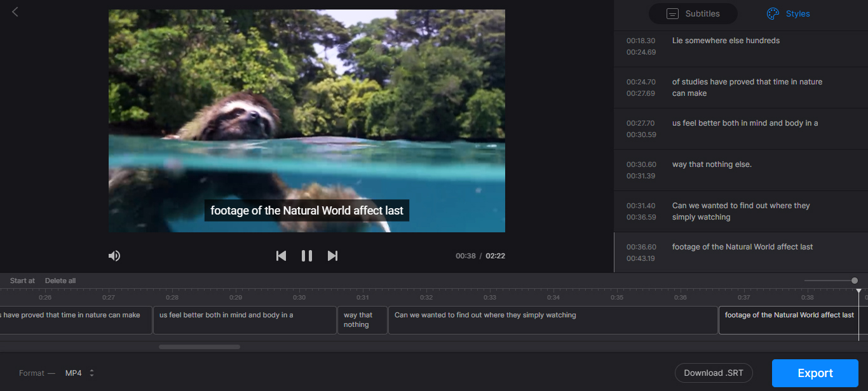
Task: Click the timeline horizontal scrollbar
Action: pos(200,347)
